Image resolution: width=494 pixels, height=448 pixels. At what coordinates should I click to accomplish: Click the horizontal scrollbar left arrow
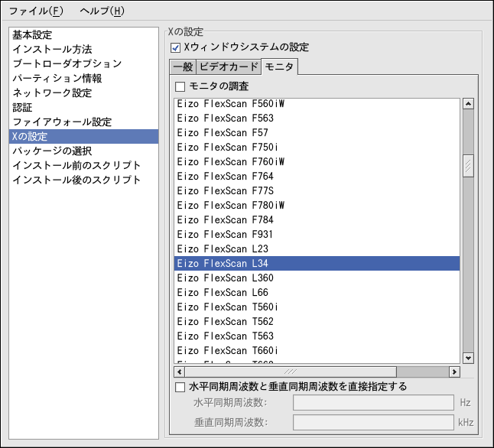pos(180,372)
